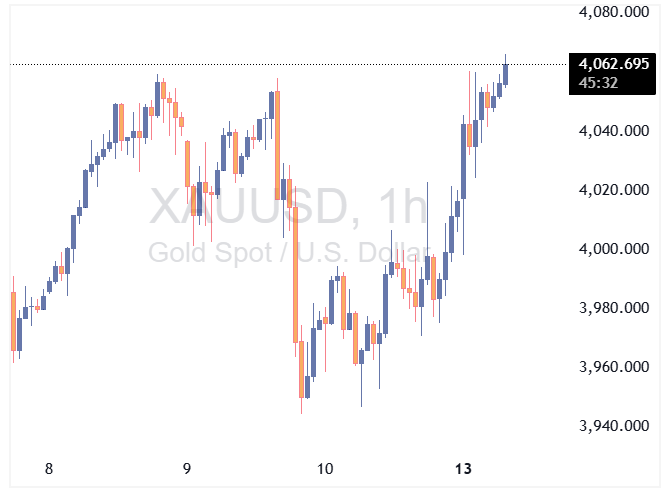Select the latest candle at chart's right edge
670x502 pixels.
(x=506, y=74)
